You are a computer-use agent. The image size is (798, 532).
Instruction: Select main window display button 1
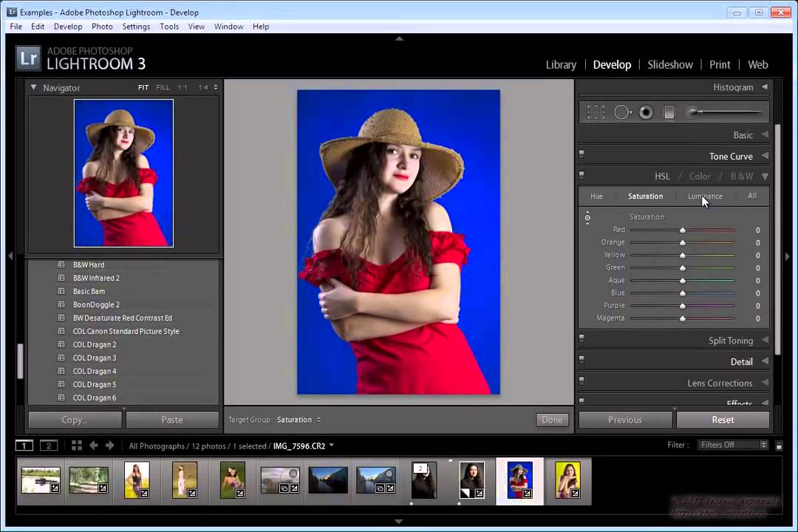pyautogui.click(x=24, y=446)
